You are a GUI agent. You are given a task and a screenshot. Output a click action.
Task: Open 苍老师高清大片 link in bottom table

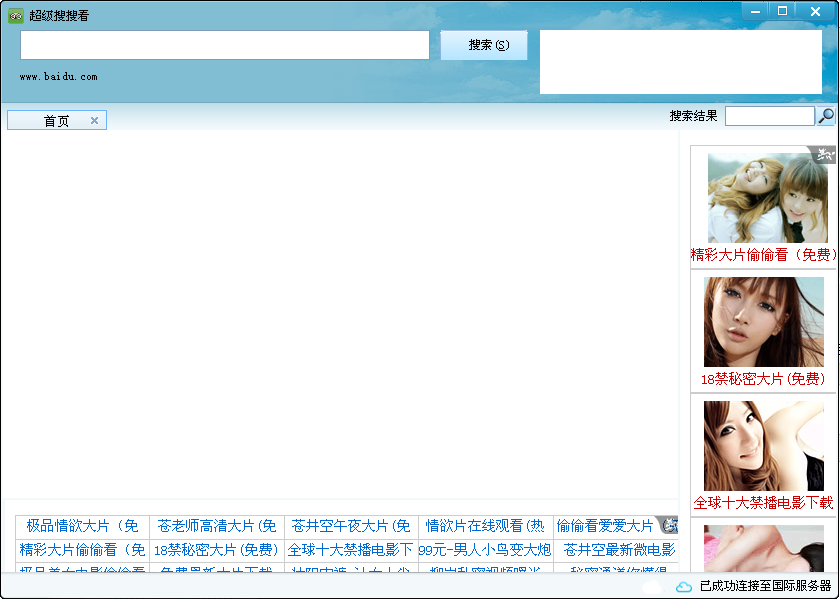click(217, 526)
